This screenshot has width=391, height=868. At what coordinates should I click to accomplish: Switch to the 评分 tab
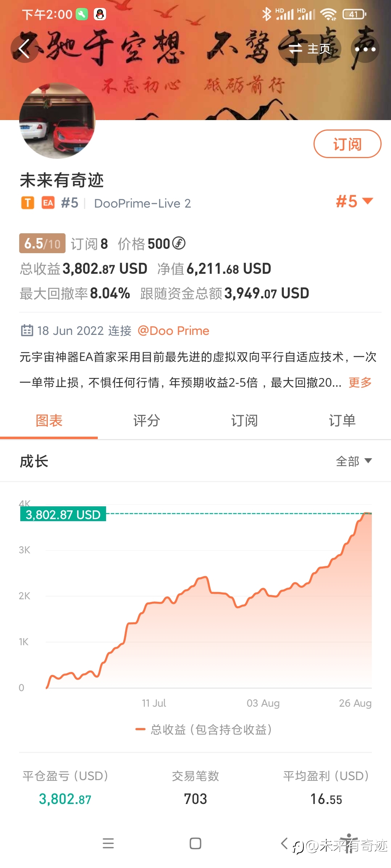coord(147,421)
